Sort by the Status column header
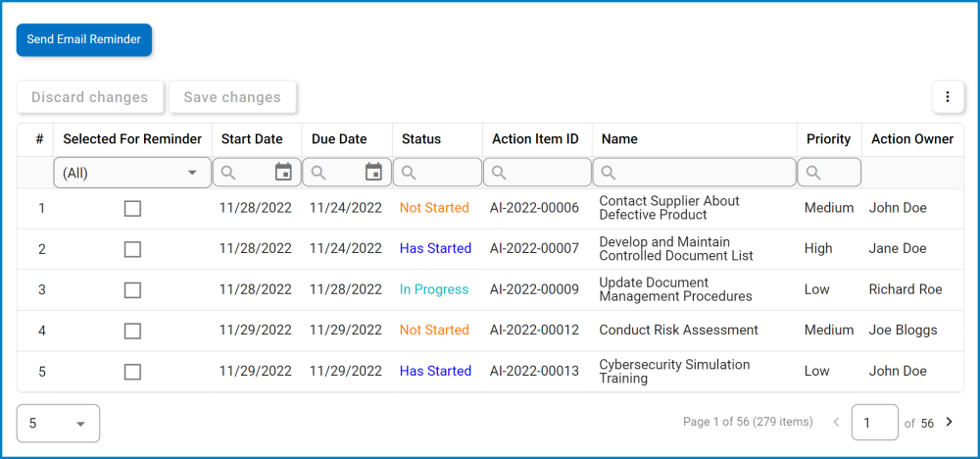 click(x=421, y=139)
